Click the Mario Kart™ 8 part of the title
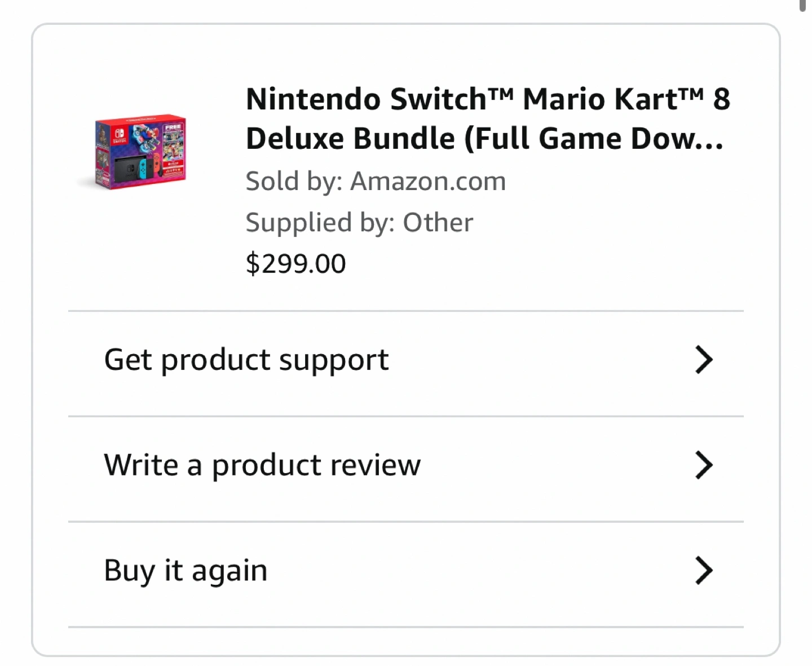812x666 pixels. 626,99
